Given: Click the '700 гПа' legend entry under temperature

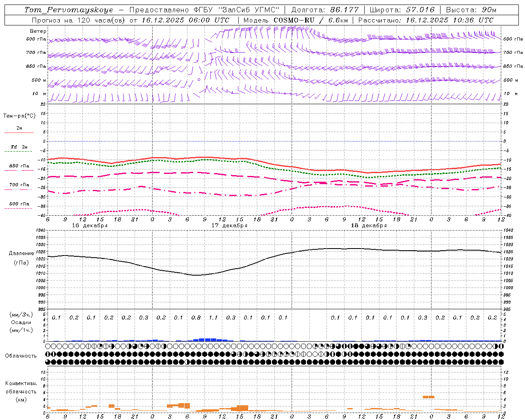Looking at the screenshot, I should [x=19, y=185].
